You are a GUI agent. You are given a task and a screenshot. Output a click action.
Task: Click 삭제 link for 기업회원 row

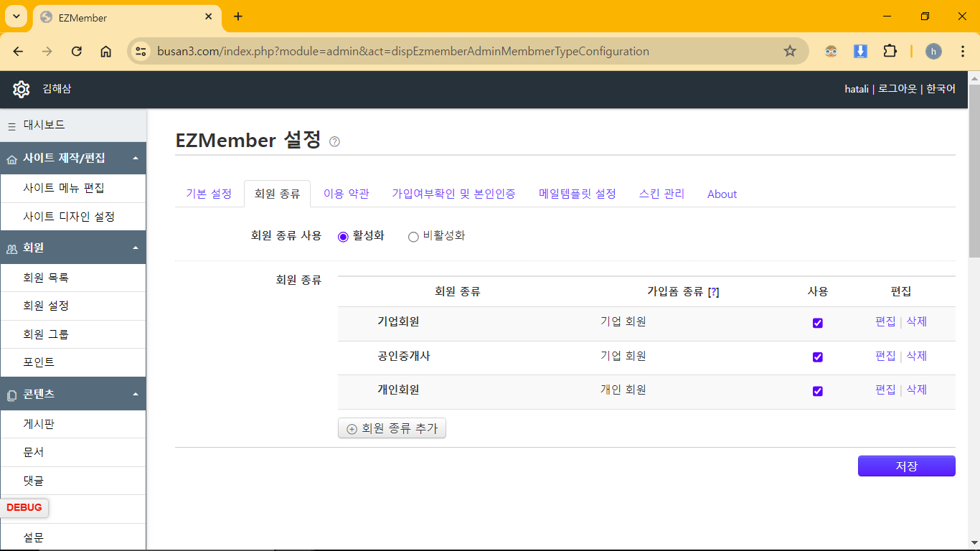pyautogui.click(x=917, y=321)
